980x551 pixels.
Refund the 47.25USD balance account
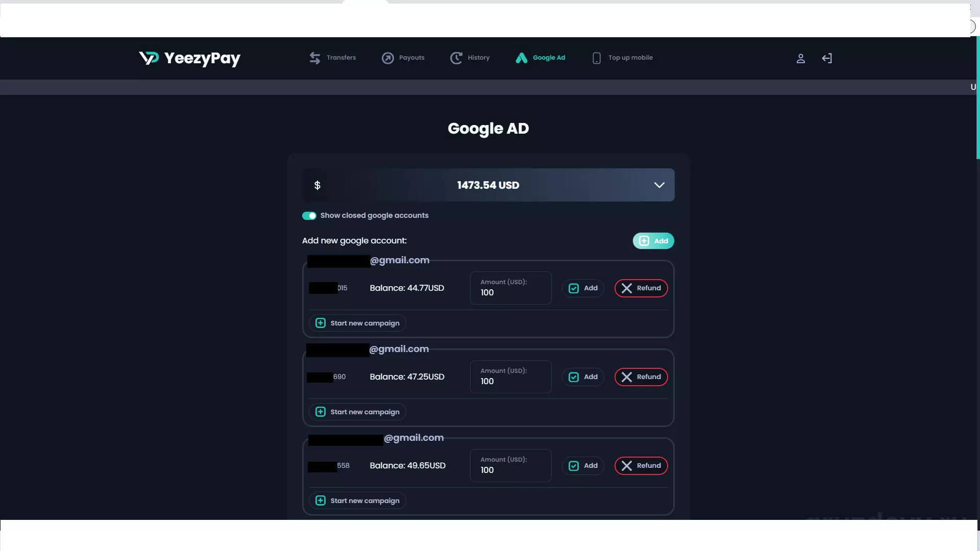pyautogui.click(x=641, y=377)
